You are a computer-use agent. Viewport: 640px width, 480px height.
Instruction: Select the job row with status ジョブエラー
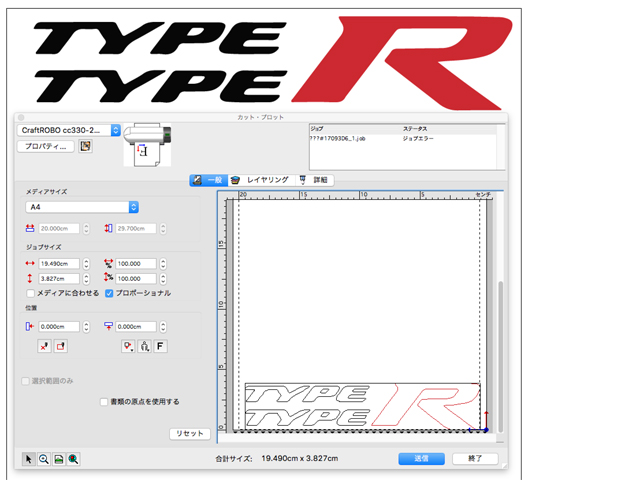(x=403, y=139)
